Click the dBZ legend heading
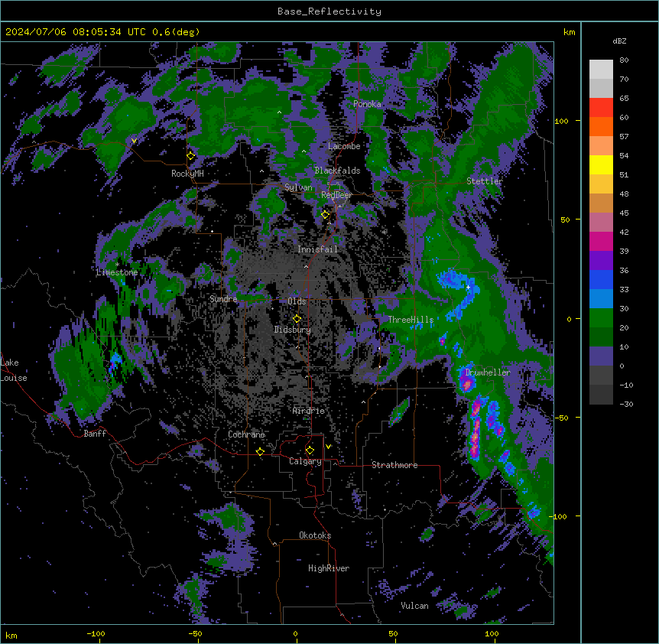Viewport: 659px width, 644px height. 619,41
